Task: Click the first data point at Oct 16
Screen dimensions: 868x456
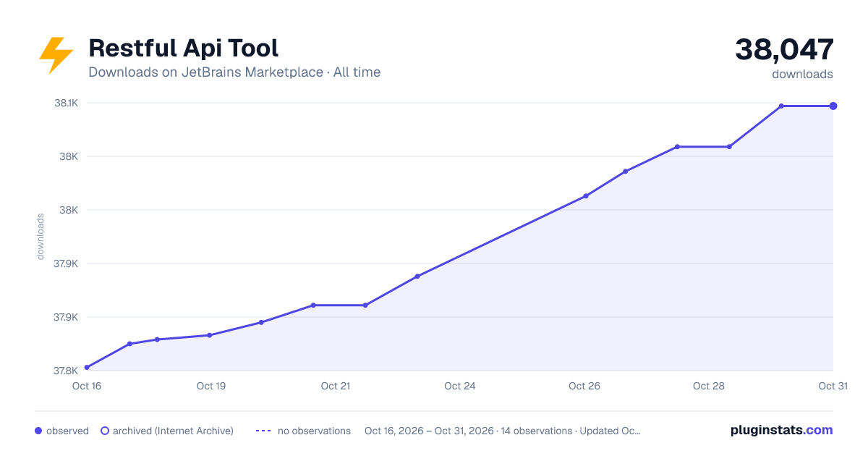Action: (87, 368)
